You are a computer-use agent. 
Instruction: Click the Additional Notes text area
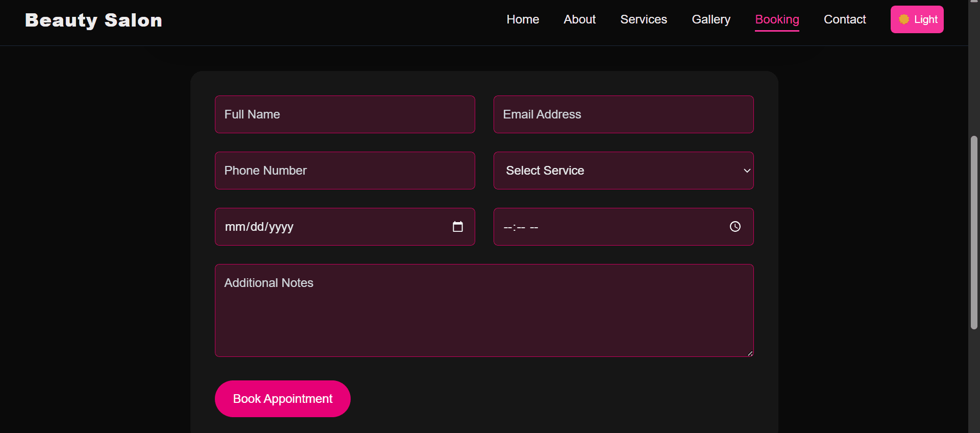pos(483,310)
